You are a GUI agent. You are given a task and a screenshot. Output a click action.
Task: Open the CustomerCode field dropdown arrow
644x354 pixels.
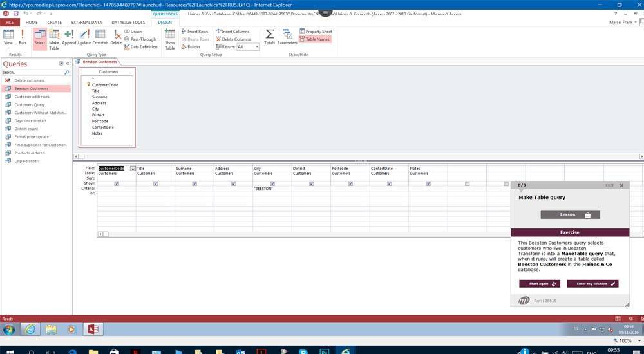click(133, 169)
